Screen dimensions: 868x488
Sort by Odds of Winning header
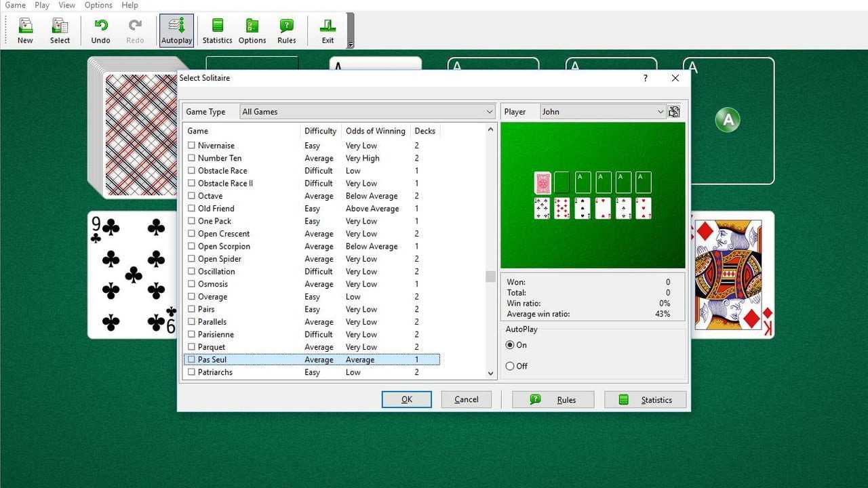click(376, 131)
